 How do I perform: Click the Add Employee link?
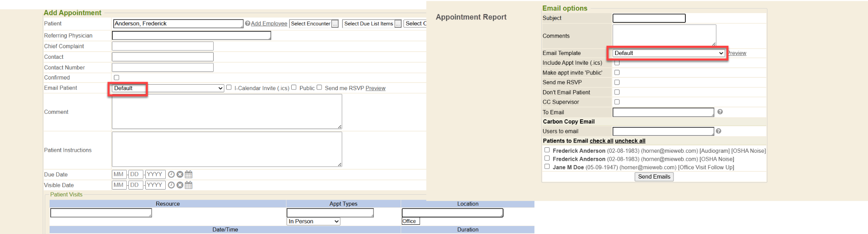[269, 24]
